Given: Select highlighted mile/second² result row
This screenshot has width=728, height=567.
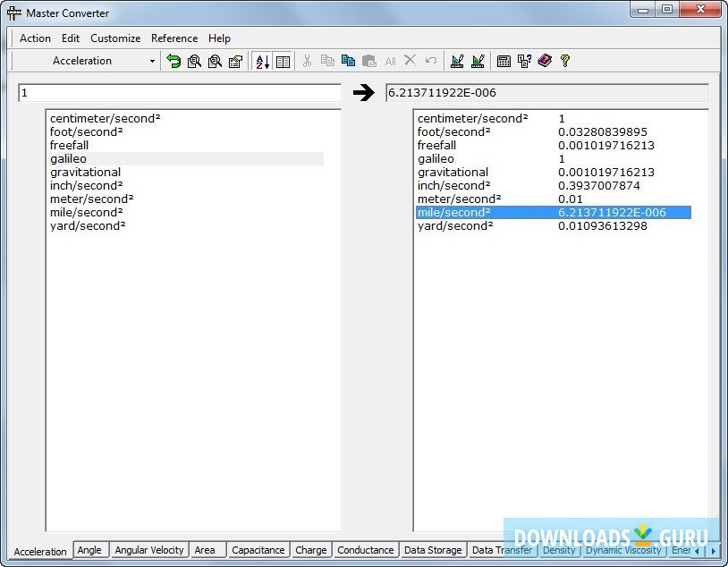Looking at the screenshot, I should click(x=554, y=213).
